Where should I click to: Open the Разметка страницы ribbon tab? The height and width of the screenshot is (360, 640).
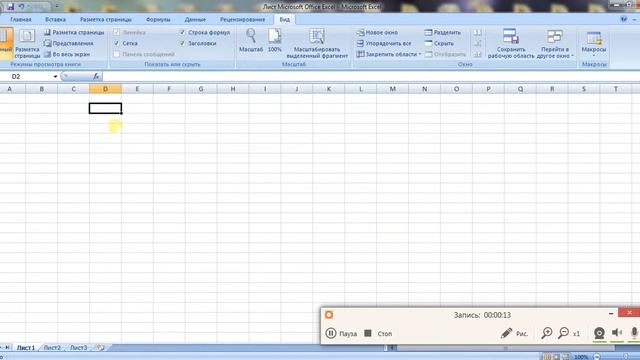[106, 19]
